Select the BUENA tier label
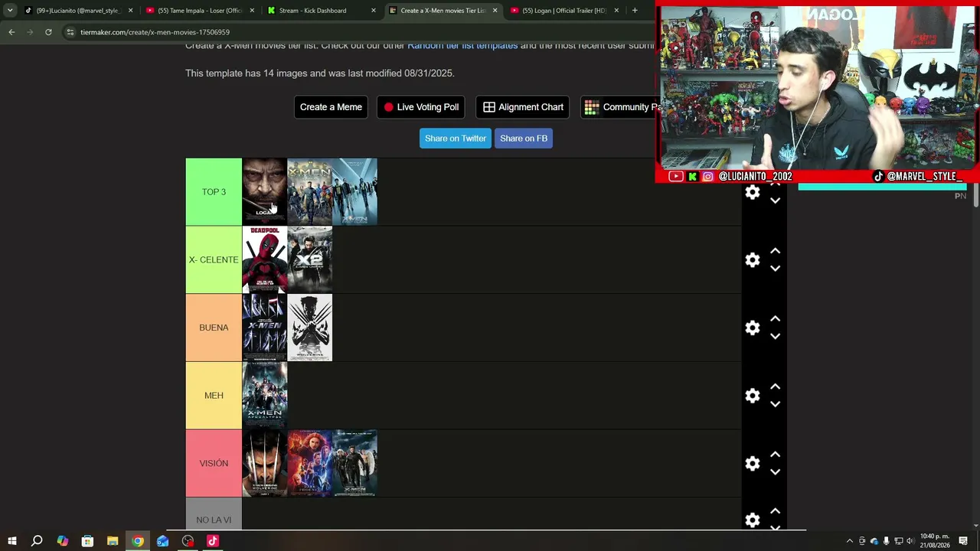This screenshot has width=980, height=551. tap(214, 328)
